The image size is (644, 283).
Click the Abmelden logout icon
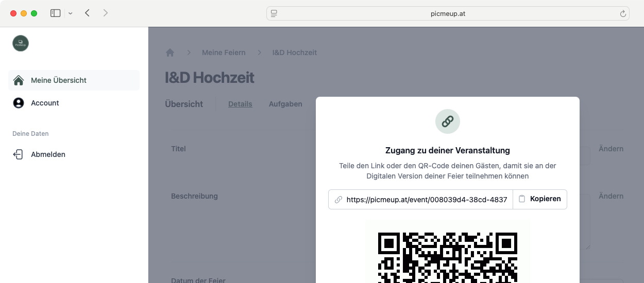[x=19, y=154]
